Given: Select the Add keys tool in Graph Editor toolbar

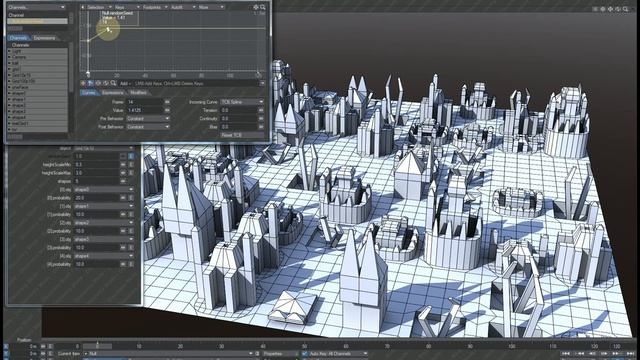Looking at the screenshot, I should tap(91, 83).
